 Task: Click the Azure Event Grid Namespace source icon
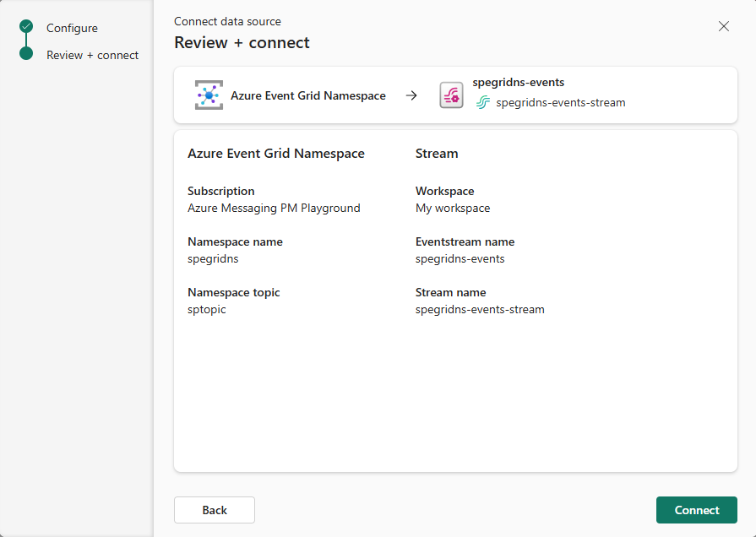coord(208,95)
